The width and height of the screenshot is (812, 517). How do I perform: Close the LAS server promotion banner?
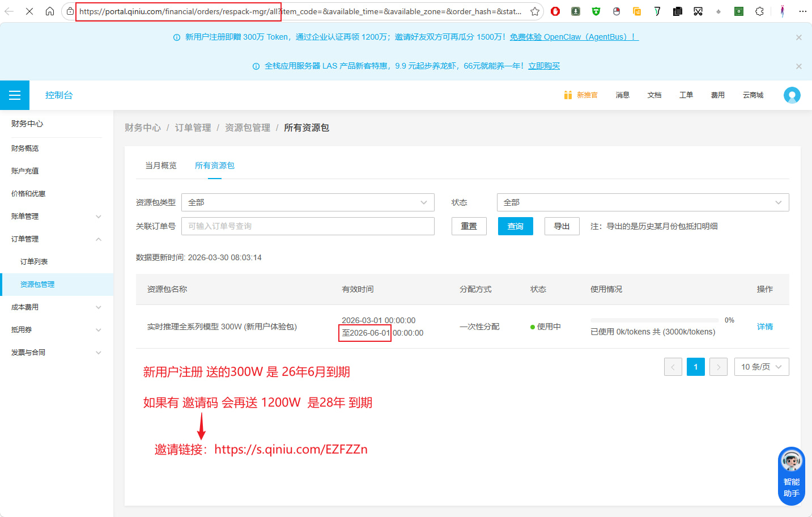798,66
